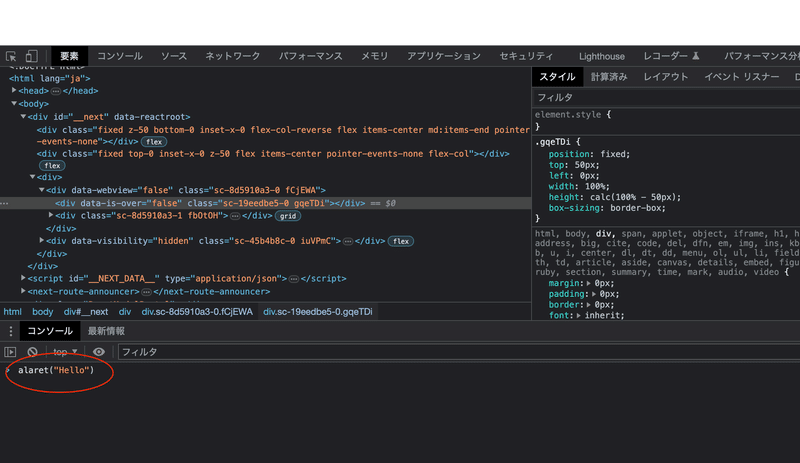This screenshot has height=463, width=800.
Task: Collapse the plain div node triangle
Action: pyautogui.click(x=33, y=177)
